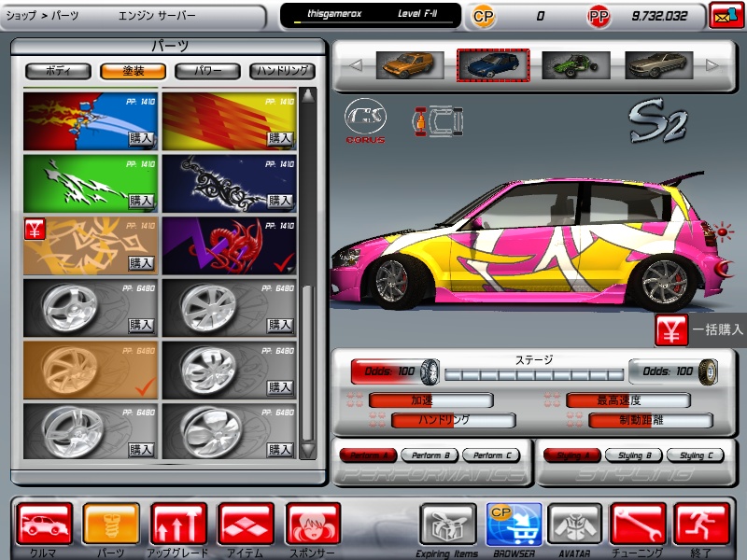Image resolution: width=747 pixels, height=560 pixels.
Task: Select the Styling C preset
Action: point(693,455)
